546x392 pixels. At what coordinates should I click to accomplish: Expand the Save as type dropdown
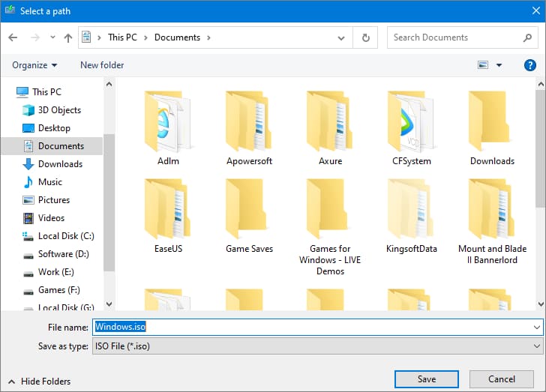[x=536, y=346]
